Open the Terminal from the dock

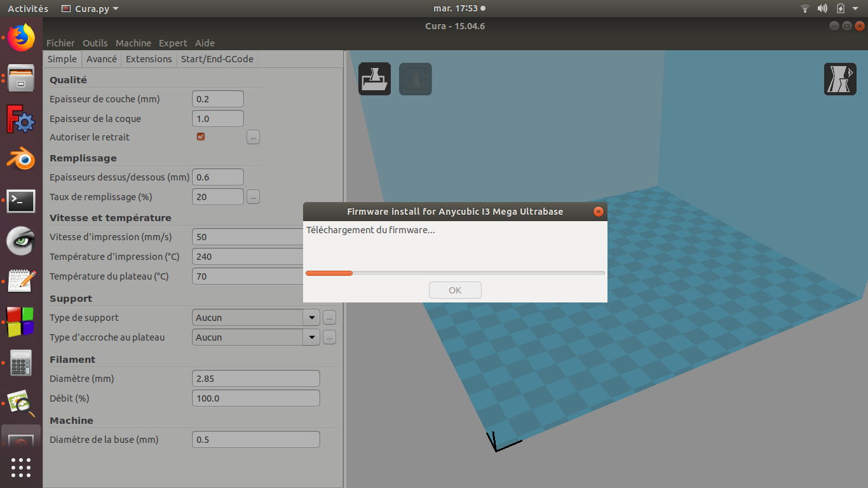[21, 201]
